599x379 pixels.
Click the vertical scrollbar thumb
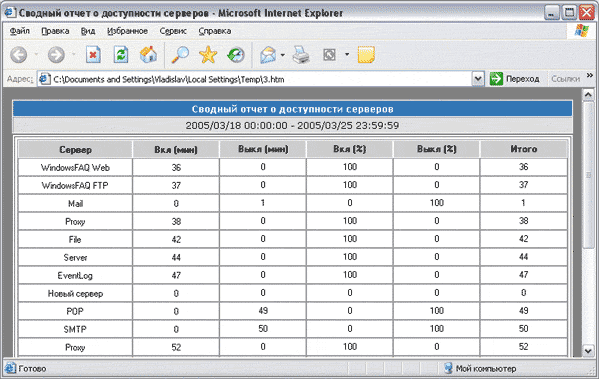pyautogui.click(x=588, y=175)
